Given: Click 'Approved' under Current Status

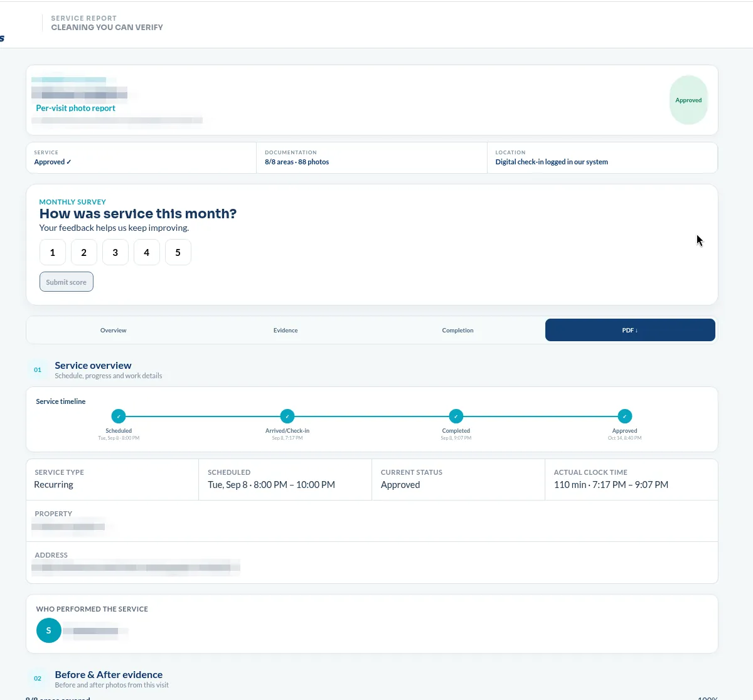Looking at the screenshot, I should [400, 485].
